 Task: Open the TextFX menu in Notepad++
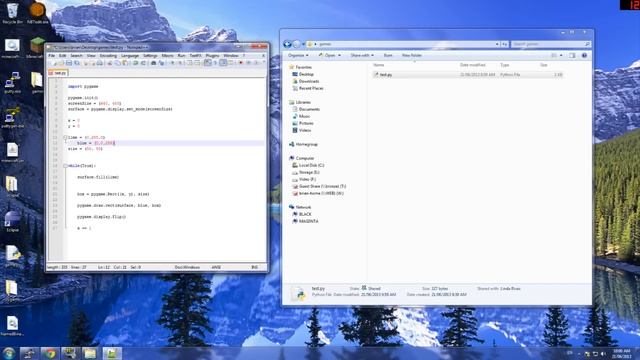pos(195,56)
